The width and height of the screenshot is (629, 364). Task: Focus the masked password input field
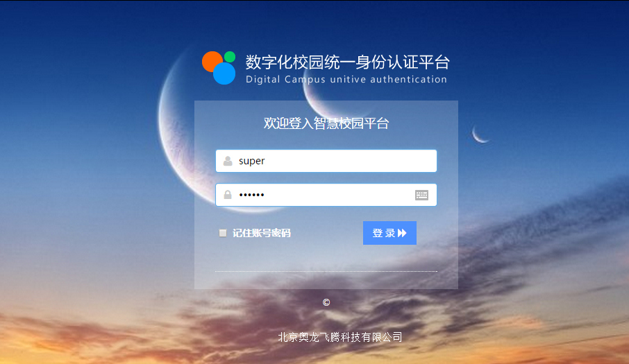(326, 195)
